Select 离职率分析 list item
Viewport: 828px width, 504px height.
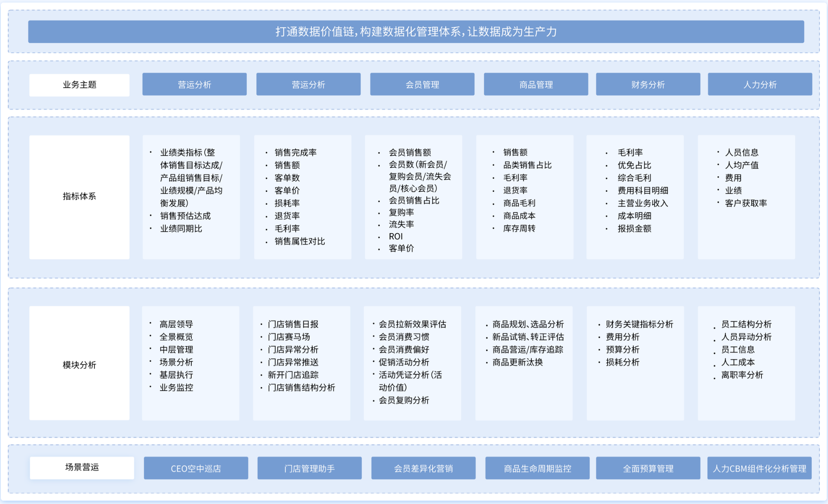(x=741, y=375)
